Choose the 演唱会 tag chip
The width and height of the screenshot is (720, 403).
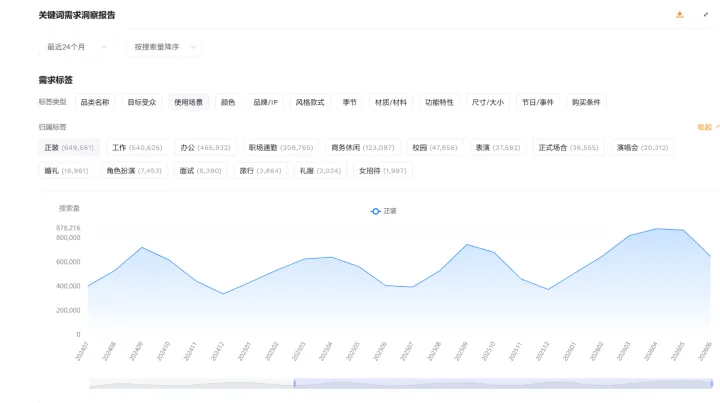pyautogui.click(x=642, y=147)
